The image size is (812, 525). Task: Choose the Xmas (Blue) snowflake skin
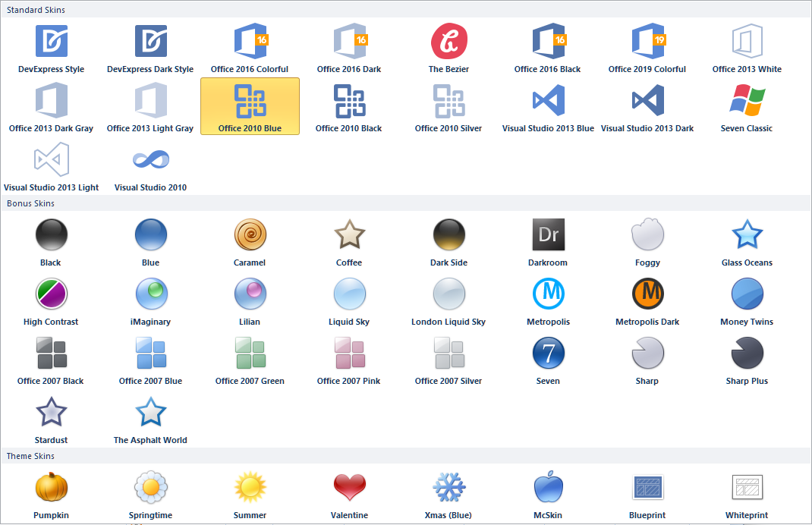click(x=448, y=487)
